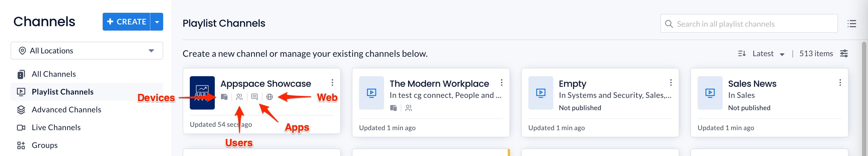Open the All Locations dropdown

[87, 51]
